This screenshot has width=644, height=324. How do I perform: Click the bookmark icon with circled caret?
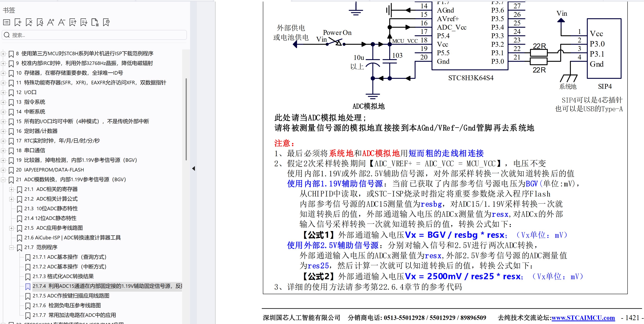click(106, 22)
